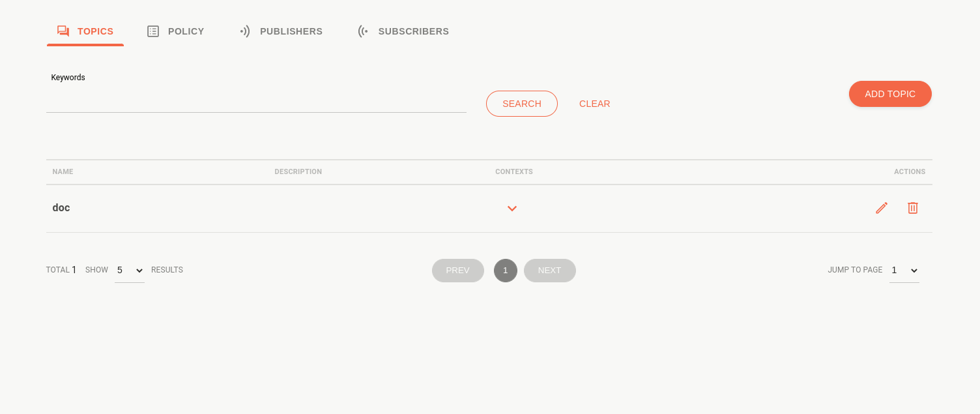
Task: Click the SEARCH button
Action: pyautogui.click(x=521, y=104)
